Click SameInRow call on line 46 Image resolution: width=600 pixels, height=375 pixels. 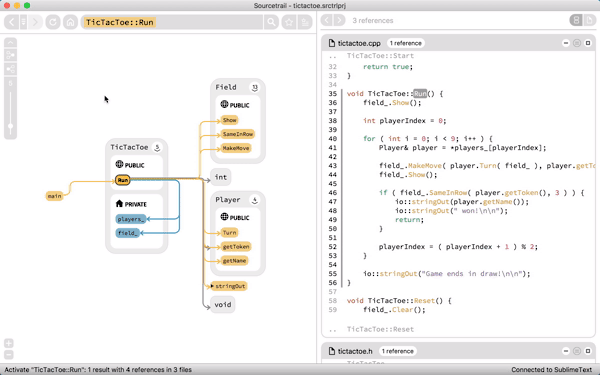[x=448, y=193]
